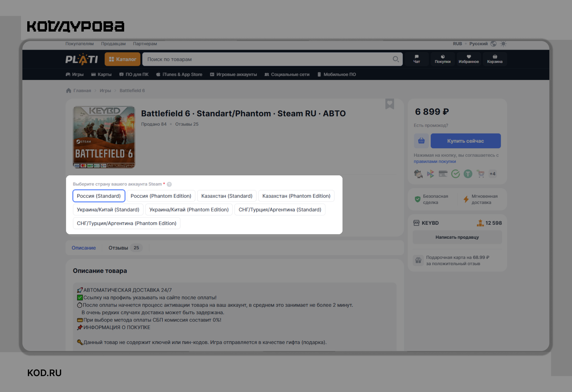572x392 pixels.
Task: Open the ПО для ПК category
Action: [x=134, y=74]
